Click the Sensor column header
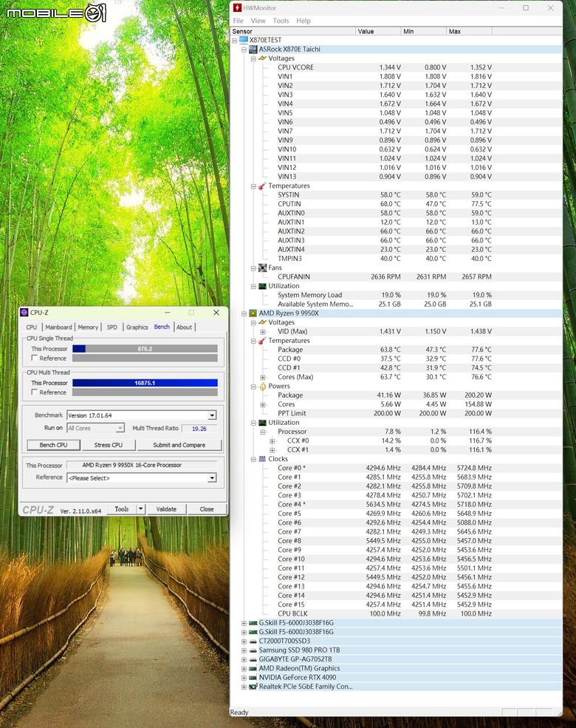The image size is (576, 728). (x=292, y=31)
